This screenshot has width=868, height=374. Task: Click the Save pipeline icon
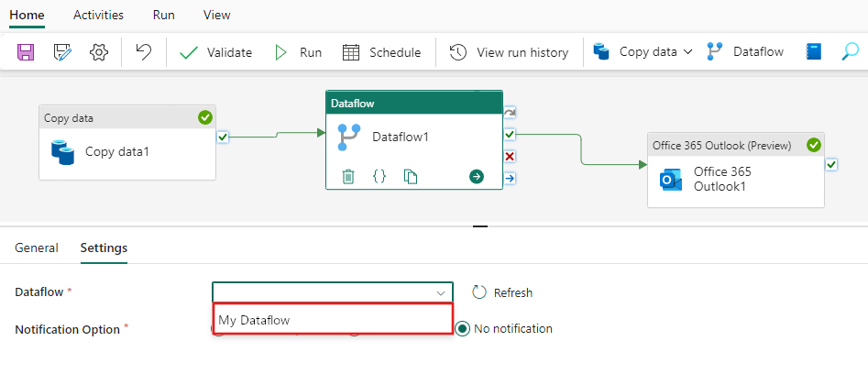26,52
